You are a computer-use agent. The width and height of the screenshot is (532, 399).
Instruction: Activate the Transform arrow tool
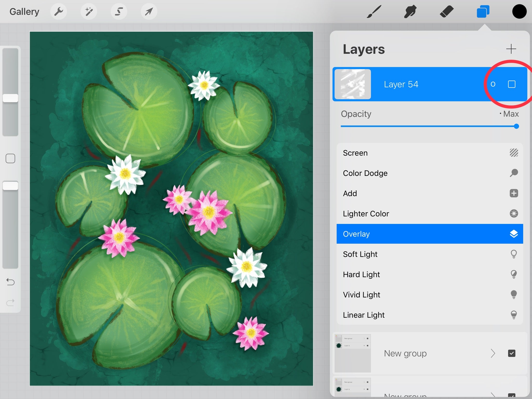(x=149, y=11)
